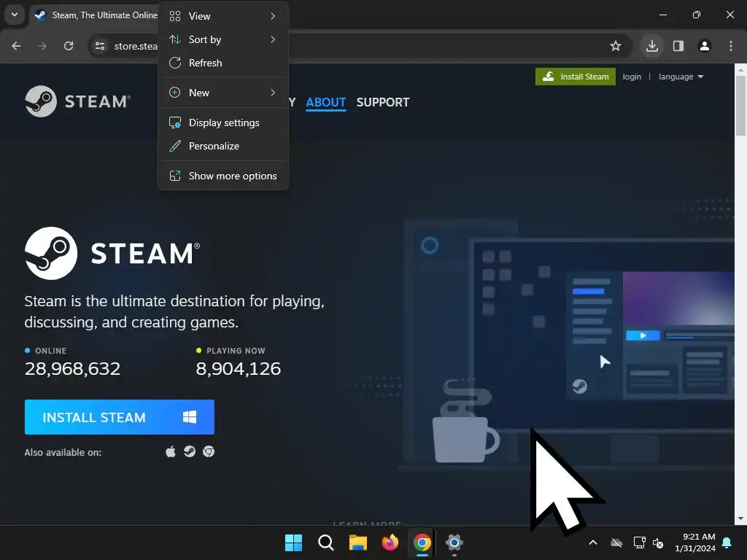Screen dimensions: 747x560
Task: Click the SteamOS icon under Also available on
Action: pyautogui.click(x=190, y=451)
